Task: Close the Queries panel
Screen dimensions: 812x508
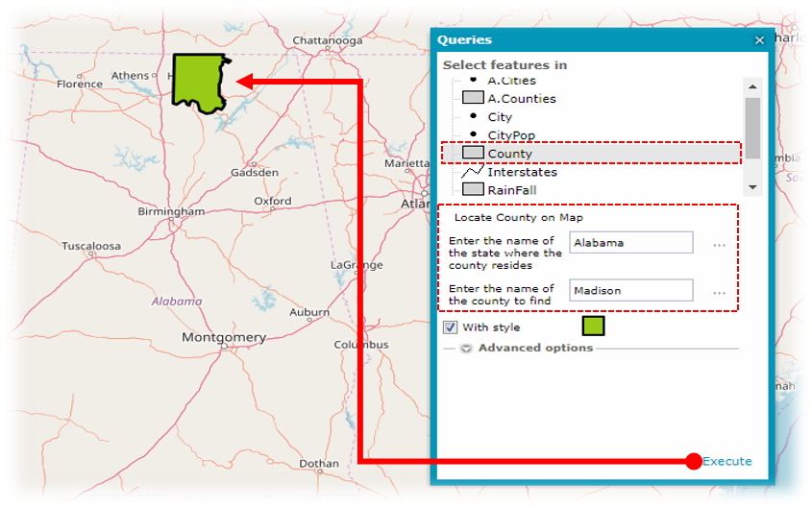Action: (x=759, y=40)
